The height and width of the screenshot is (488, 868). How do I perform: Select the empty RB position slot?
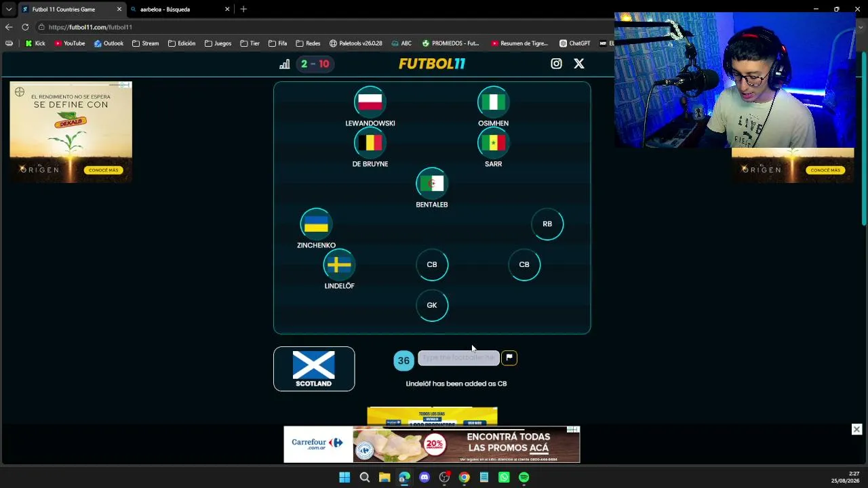coord(547,224)
